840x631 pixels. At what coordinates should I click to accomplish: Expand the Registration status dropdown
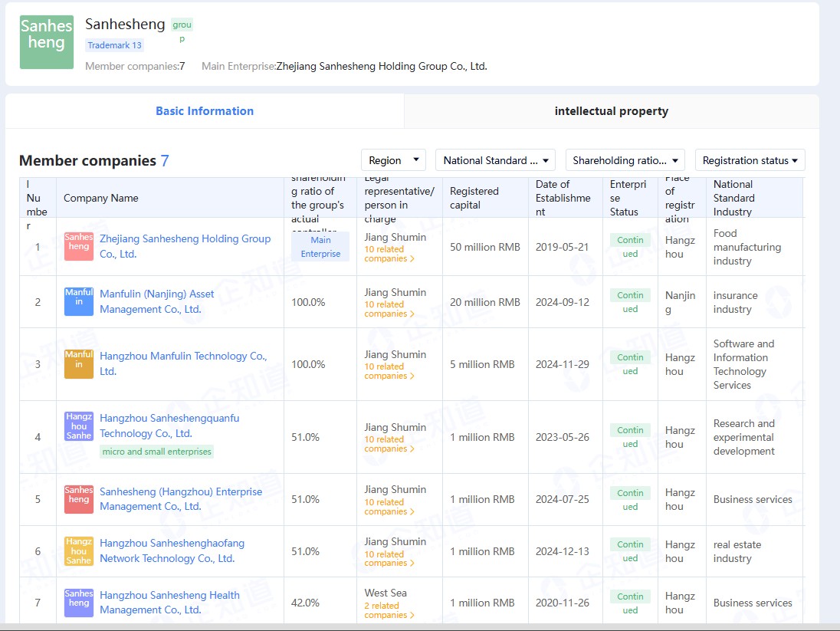point(750,160)
